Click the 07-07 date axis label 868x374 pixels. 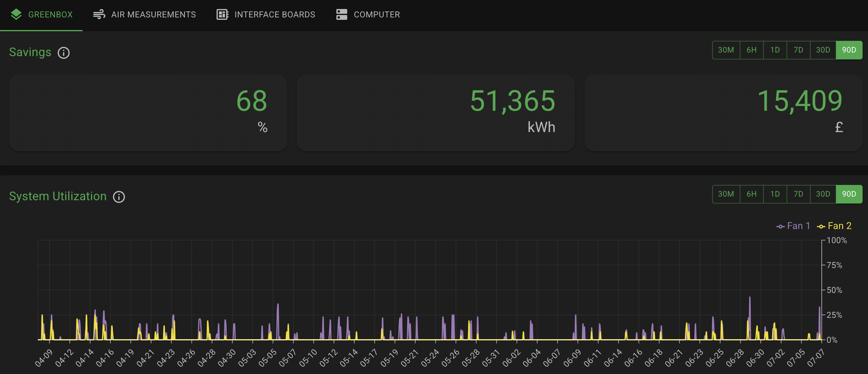(x=816, y=358)
